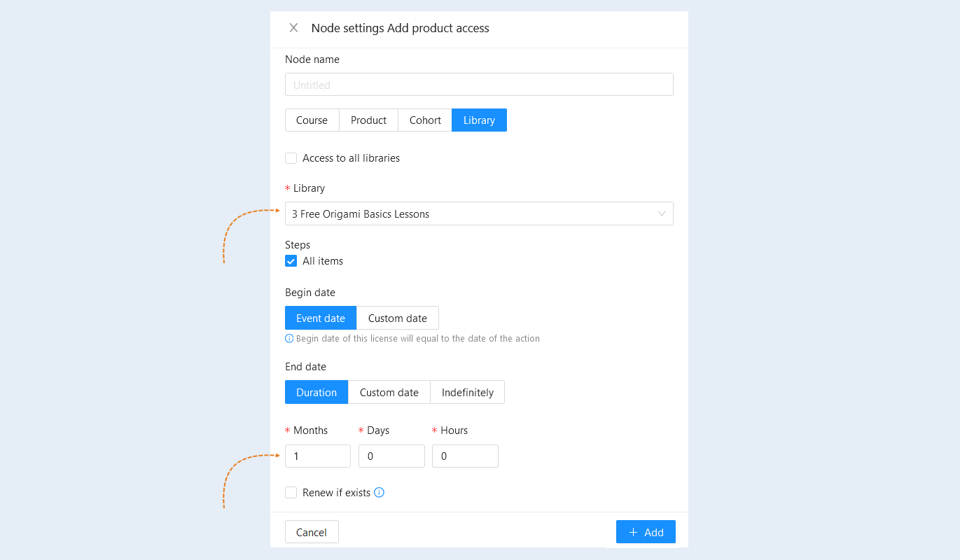960x560 pixels.
Task: Select the Library tab
Action: [479, 120]
